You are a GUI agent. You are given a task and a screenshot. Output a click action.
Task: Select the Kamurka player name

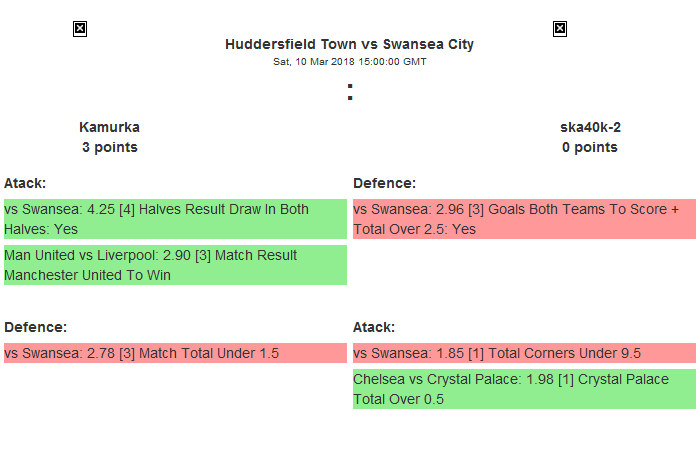point(109,127)
